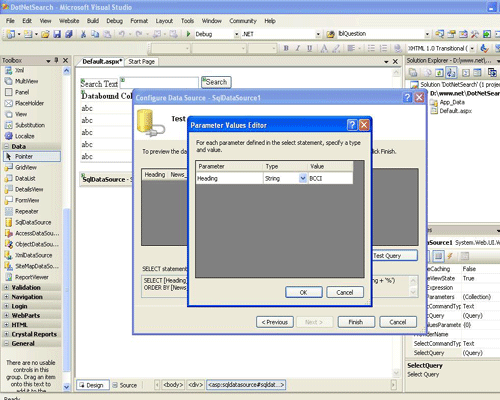Screen dimensions: 500x400
Task: Open the Debug configuration dropdown
Action: tap(236, 34)
